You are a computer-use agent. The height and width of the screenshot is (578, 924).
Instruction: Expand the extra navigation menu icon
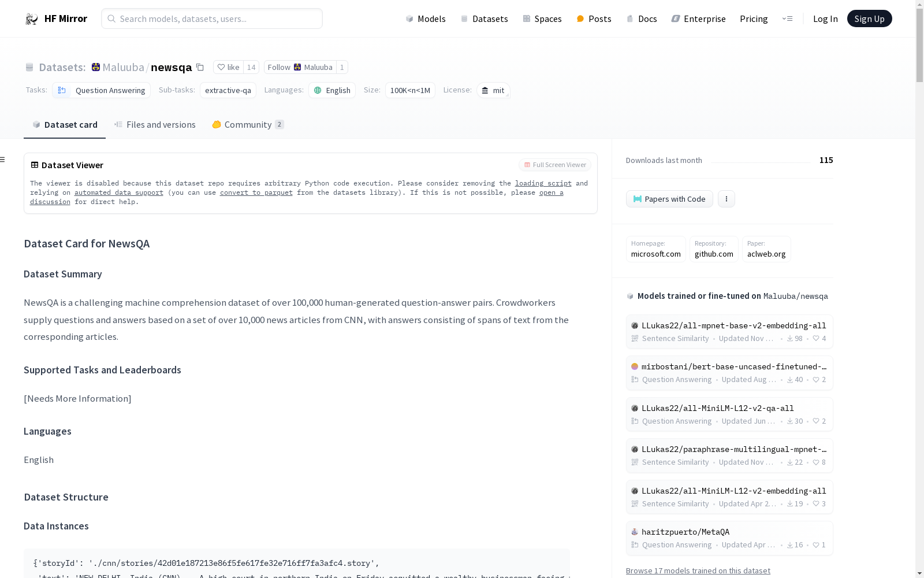[x=787, y=19]
